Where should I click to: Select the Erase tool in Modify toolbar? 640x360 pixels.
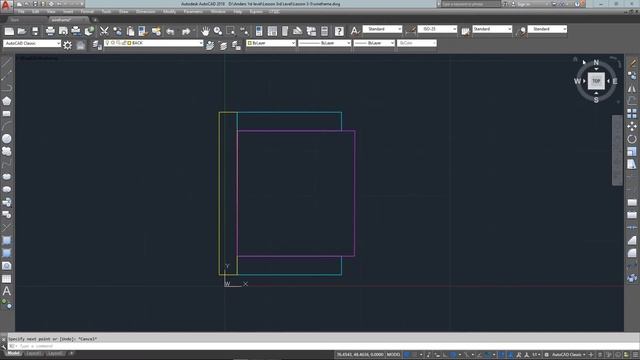pyautogui.click(x=632, y=63)
